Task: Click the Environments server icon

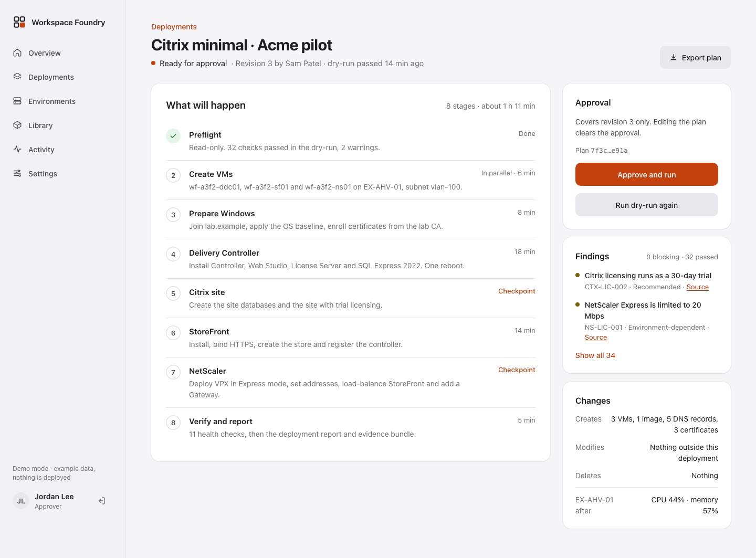Action: (x=17, y=101)
